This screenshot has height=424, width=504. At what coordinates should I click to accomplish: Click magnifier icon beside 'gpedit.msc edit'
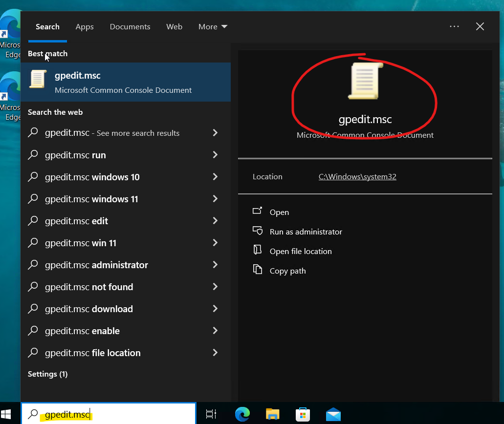pyautogui.click(x=33, y=221)
